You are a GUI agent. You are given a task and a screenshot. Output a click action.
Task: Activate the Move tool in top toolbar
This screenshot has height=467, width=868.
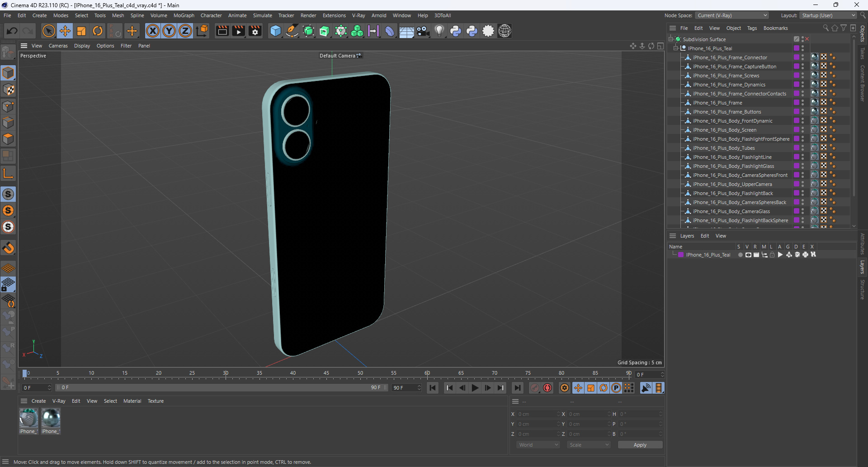[x=65, y=31]
